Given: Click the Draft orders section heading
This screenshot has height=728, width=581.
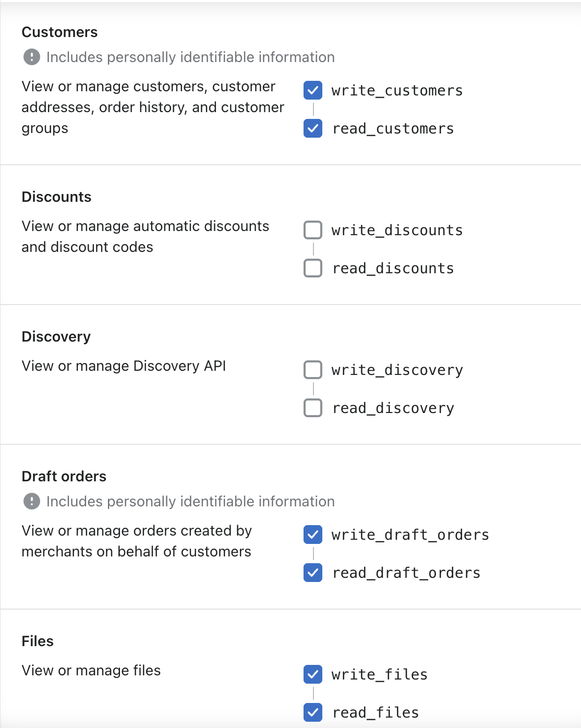Looking at the screenshot, I should click(64, 477).
